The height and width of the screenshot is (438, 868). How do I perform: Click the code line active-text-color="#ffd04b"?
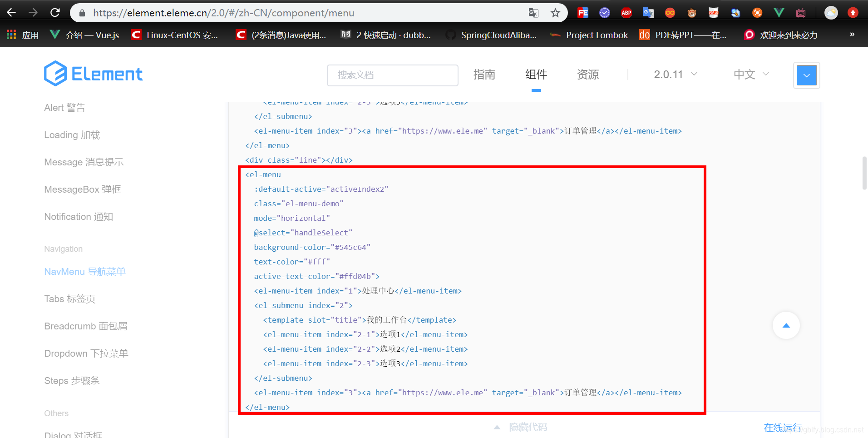317,276
